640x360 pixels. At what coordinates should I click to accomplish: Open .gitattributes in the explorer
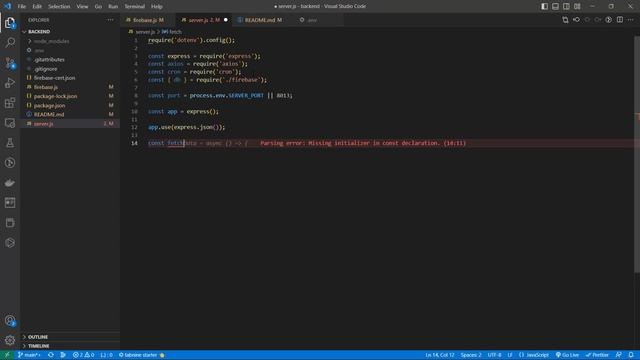tap(70, 60)
